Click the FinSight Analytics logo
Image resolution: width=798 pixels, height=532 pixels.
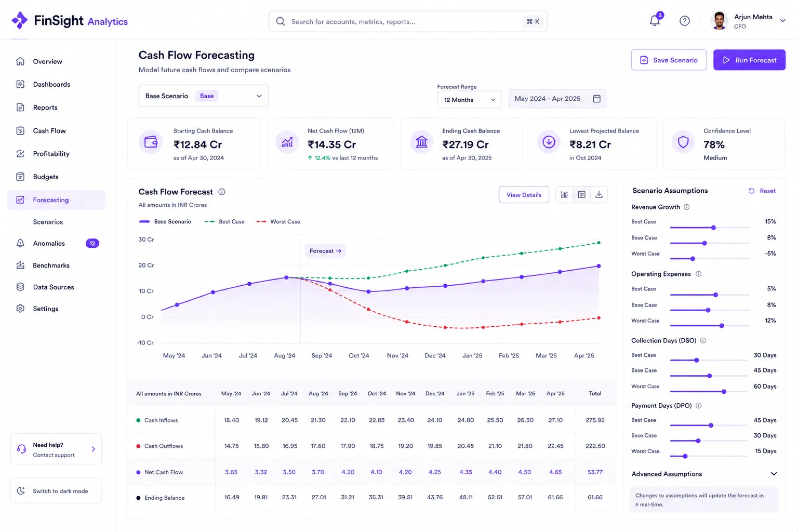[70, 21]
